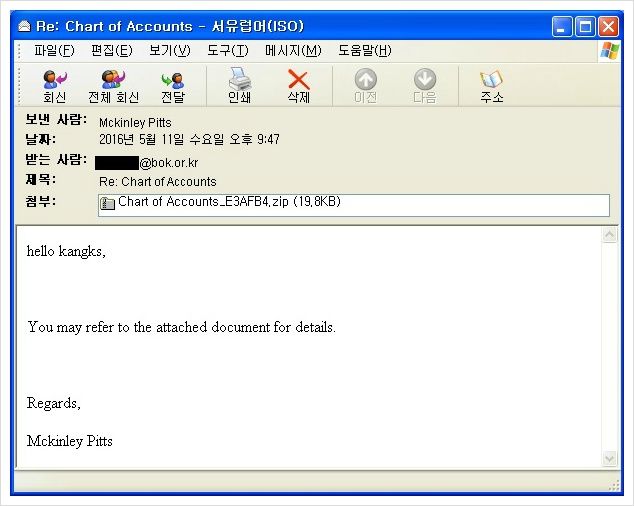Open the 파일(F) menu
This screenshot has width=634, height=506.
click(54, 51)
